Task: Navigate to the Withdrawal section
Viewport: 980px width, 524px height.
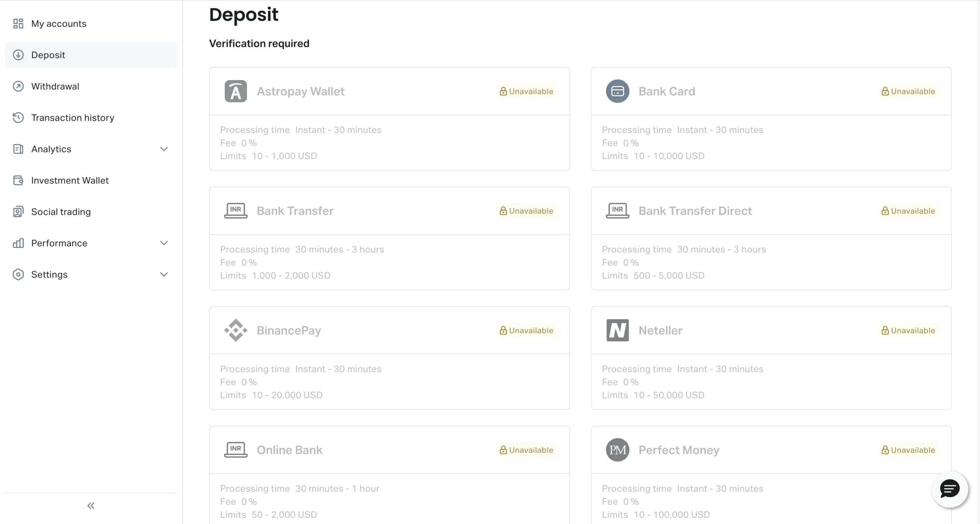Action: point(55,85)
